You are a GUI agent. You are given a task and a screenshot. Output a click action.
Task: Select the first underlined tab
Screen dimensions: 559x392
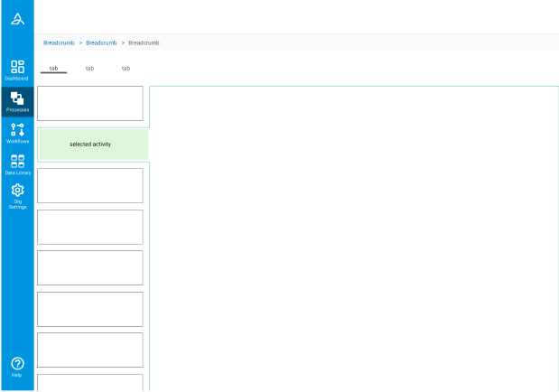point(53,69)
